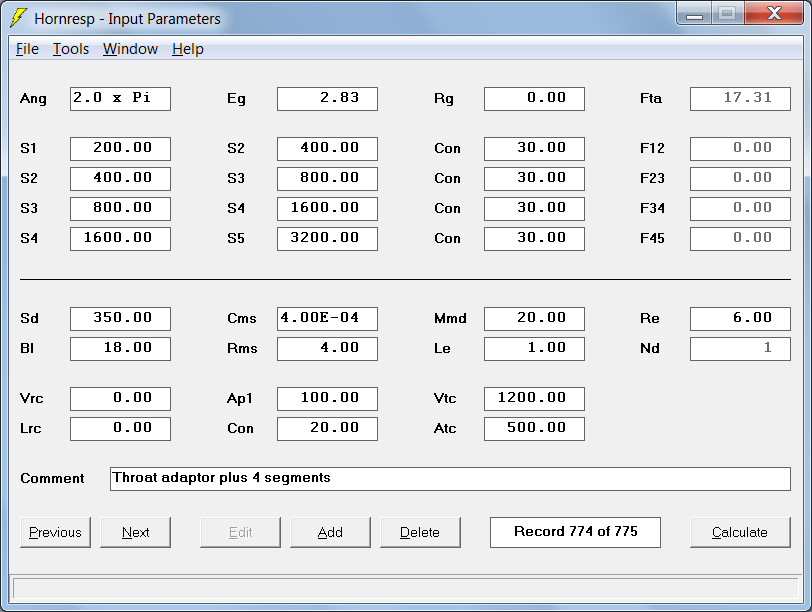
Task: Click the Calculate button
Action: 740,532
